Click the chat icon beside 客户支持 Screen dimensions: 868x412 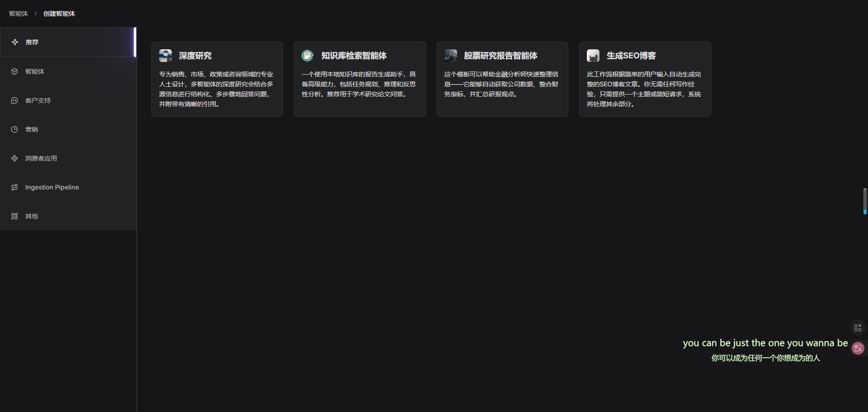pyautogui.click(x=14, y=100)
